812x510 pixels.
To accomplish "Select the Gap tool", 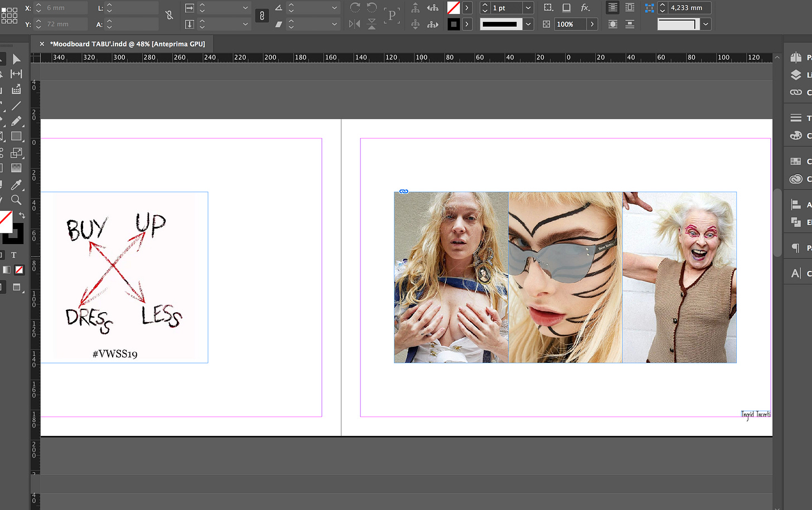I will pos(16,74).
